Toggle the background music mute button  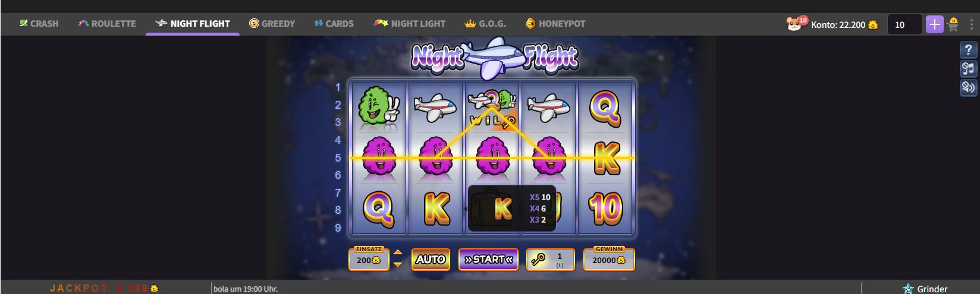tap(969, 69)
